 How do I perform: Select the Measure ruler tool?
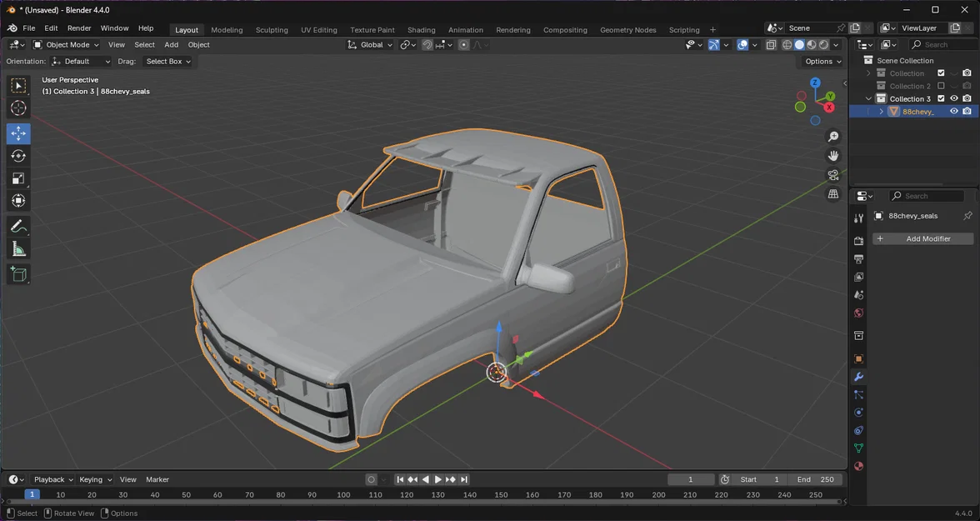pos(18,249)
